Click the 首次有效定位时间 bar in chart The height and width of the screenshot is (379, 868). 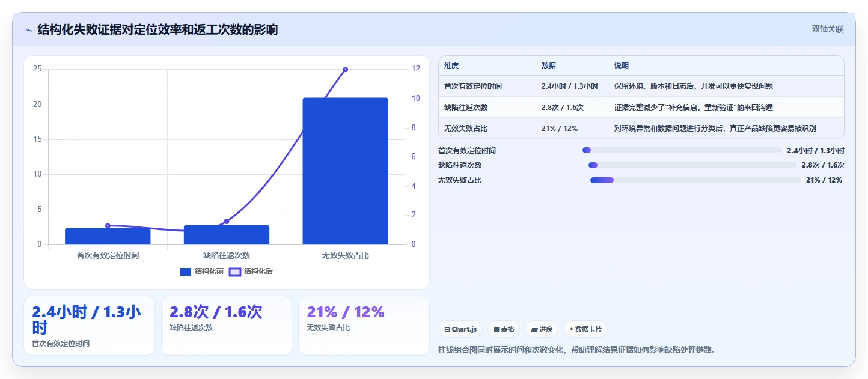point(108,236)
